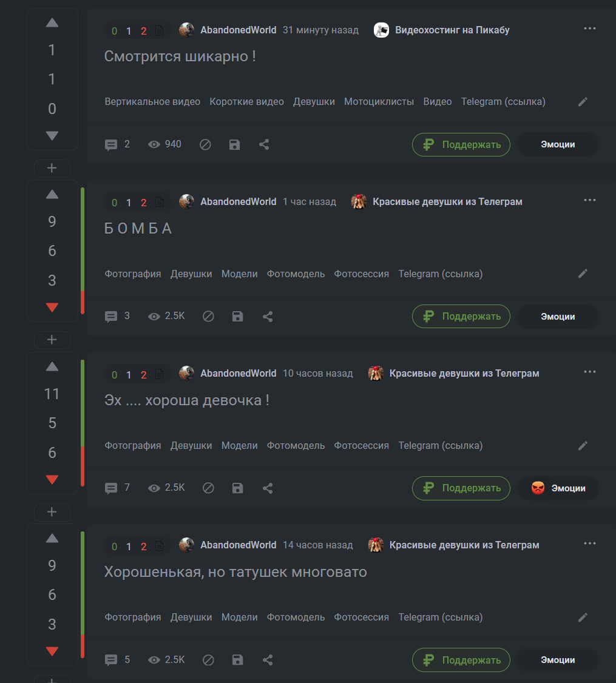This screenshot has width=616, height=683.
Task: Expand plus button below the first post's rating
Action: (x=52, y=168)
